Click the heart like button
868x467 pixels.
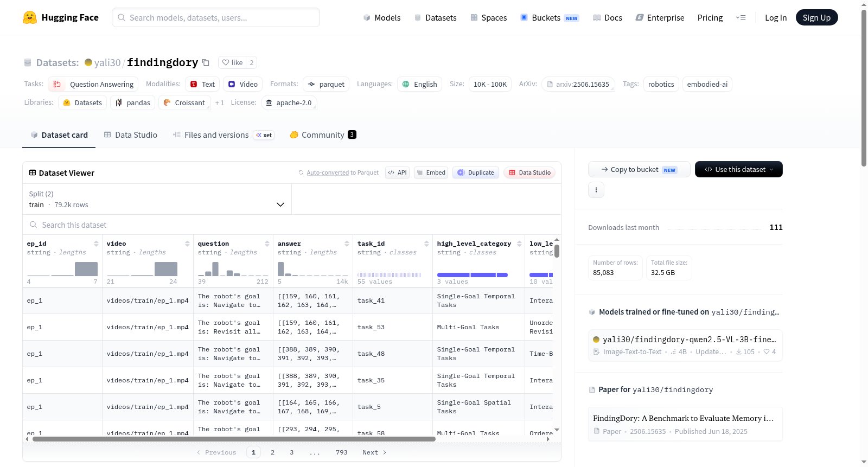pos(232,62)
